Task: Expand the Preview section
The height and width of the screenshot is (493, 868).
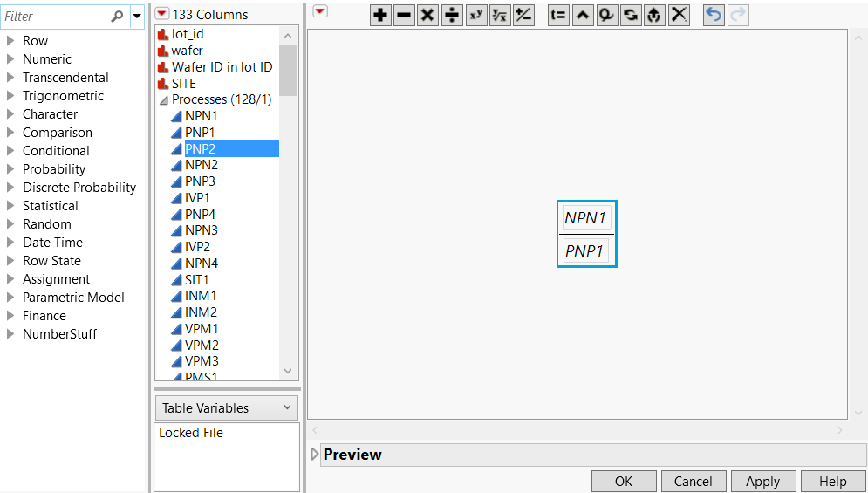Action: pyautogui.click(x=315, y=455)
